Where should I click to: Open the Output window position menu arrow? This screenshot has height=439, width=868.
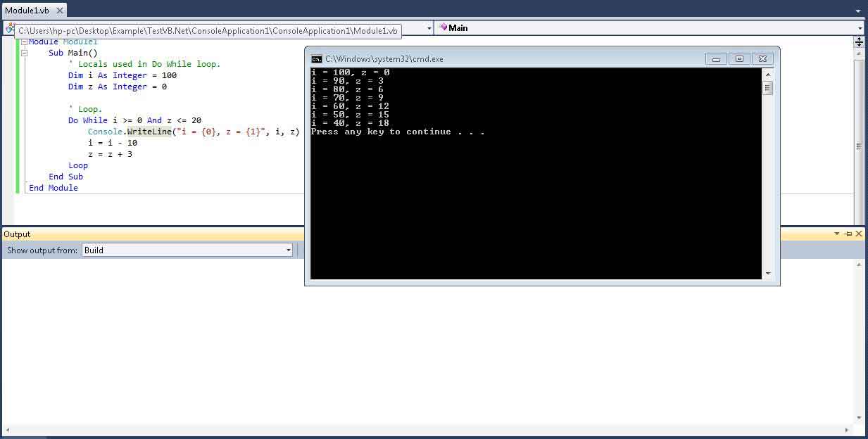click(x=837, y=234)
